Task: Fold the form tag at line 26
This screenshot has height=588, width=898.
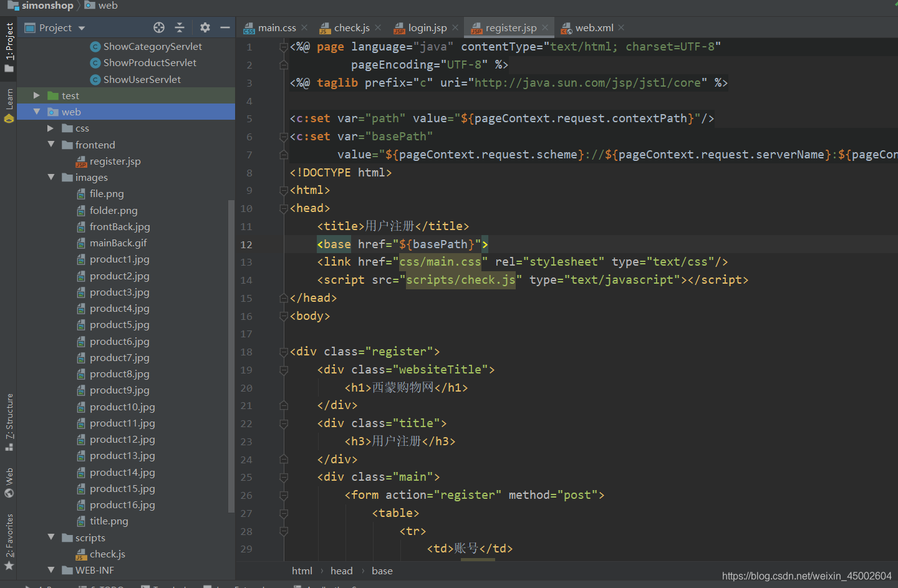Action: tap(284, 495)
